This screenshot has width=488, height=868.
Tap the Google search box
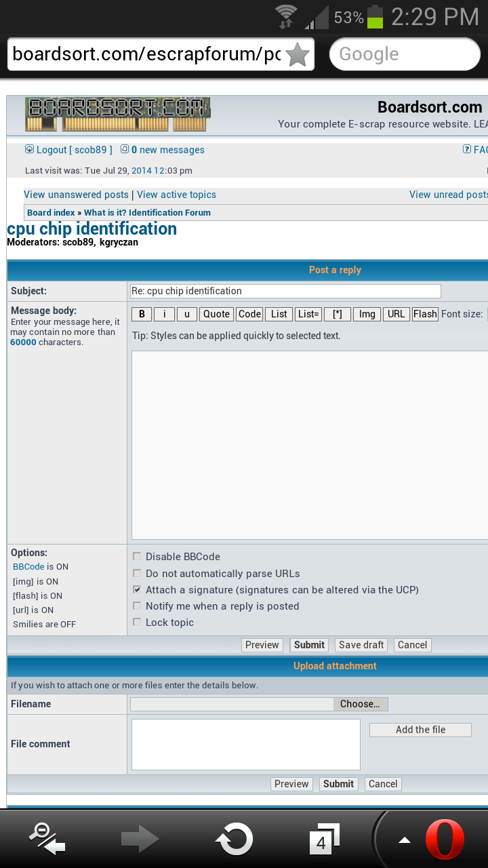[x=405, y=54]
